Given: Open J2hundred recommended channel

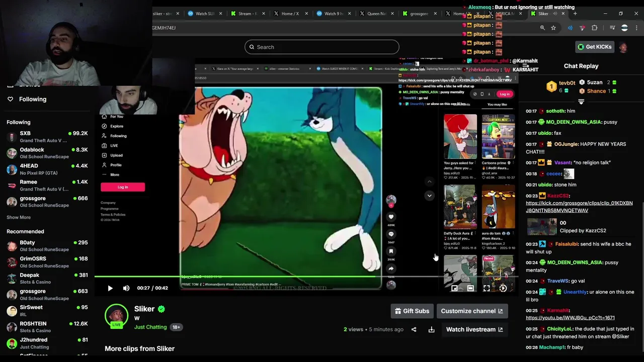Looking at the screenshot, I should (x=47, y=343).
